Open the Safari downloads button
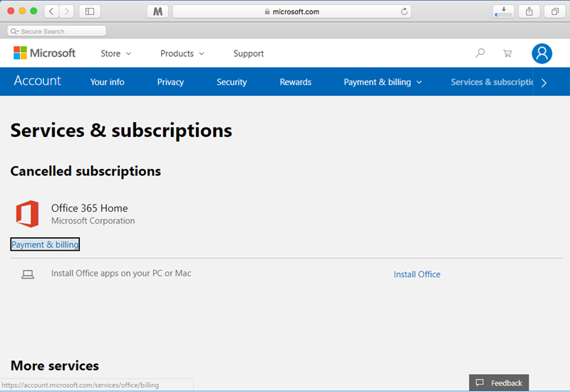The width and height of the screenshot is (570, 392). tap(504, 11)
